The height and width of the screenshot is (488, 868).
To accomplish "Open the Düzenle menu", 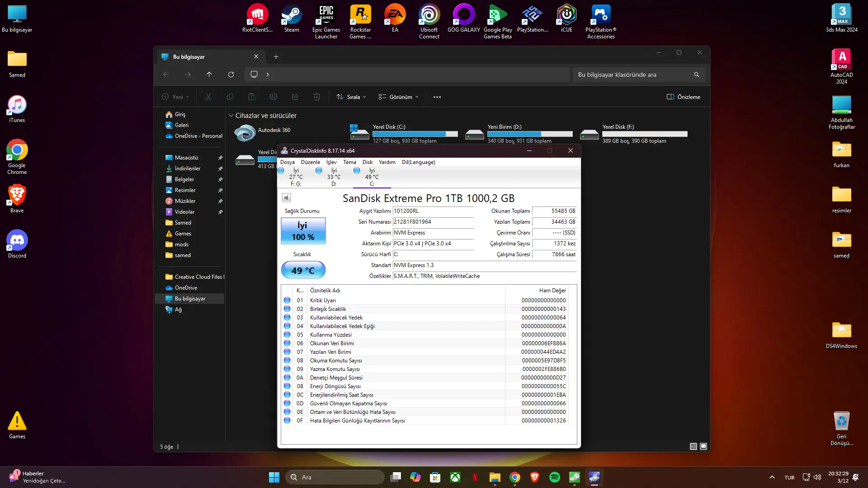I will [311, 162].
